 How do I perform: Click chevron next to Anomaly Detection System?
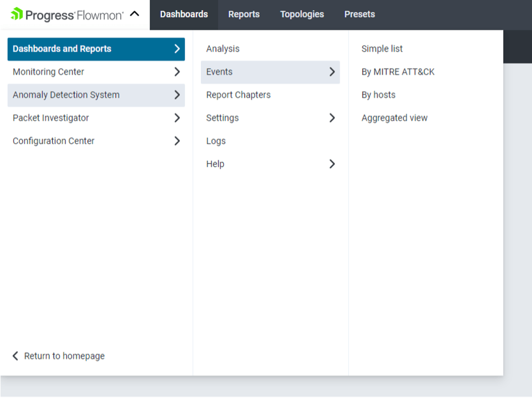[x=177, y=95]
